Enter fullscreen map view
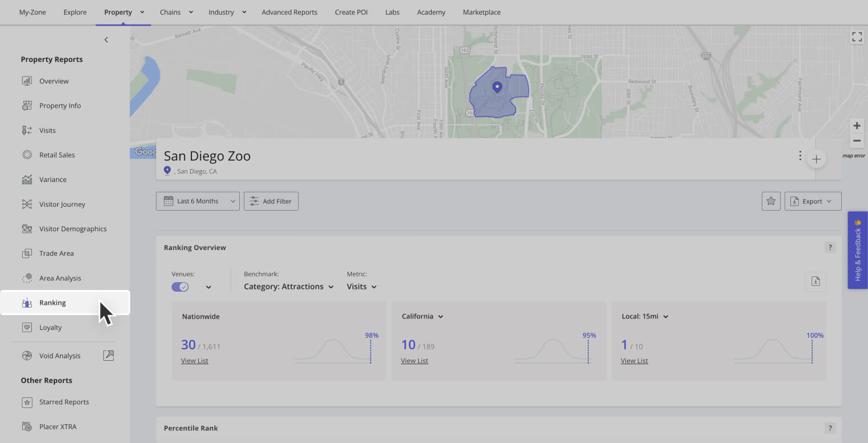Image resolution: width=868 pixels, height=443 pixels. tap(857, 37)
